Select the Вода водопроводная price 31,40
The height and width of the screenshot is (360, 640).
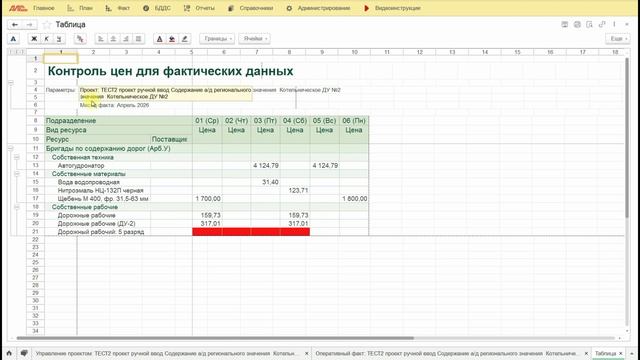coord(266,182)
